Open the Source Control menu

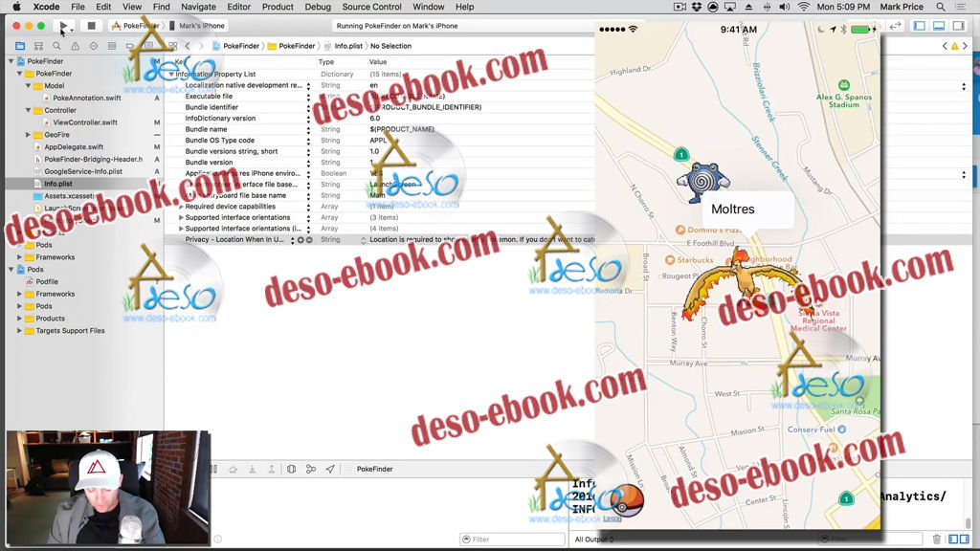(371, 7)
